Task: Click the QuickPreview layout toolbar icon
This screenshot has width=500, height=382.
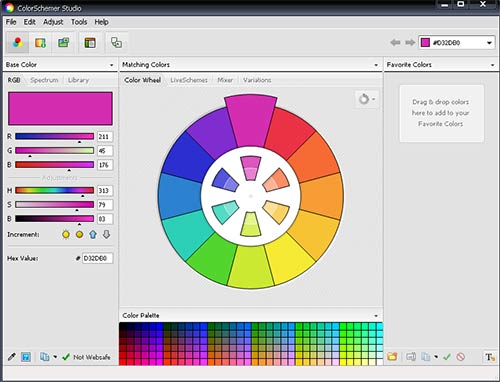Action: pos(90,43)
